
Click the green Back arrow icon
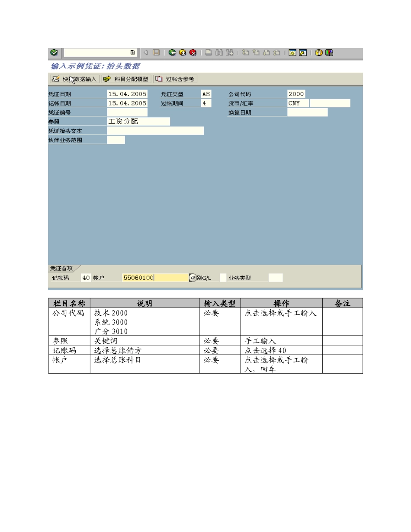coord(172,53)
